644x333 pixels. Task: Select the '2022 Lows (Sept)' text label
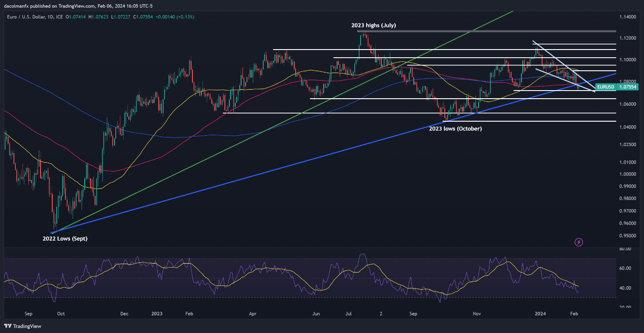pyautogui.click(x=65, y=239)
